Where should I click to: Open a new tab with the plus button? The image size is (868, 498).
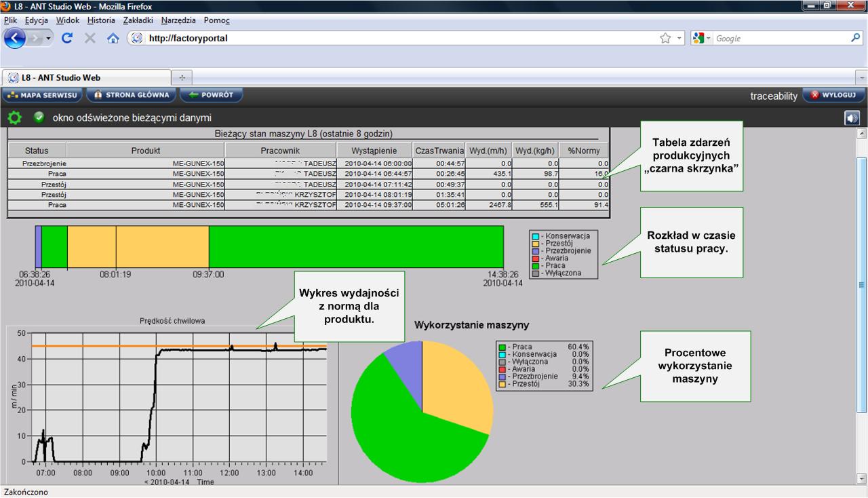click(182, 77)
